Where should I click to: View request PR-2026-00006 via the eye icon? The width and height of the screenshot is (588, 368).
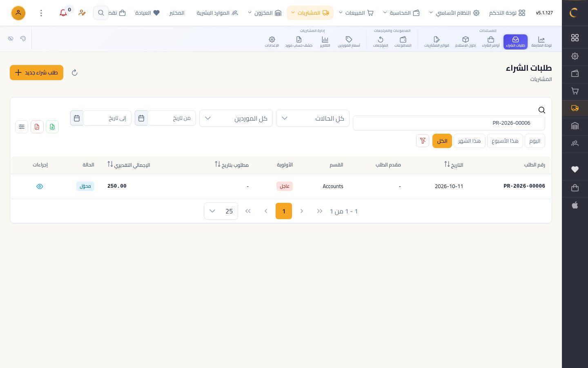[40, 186]
